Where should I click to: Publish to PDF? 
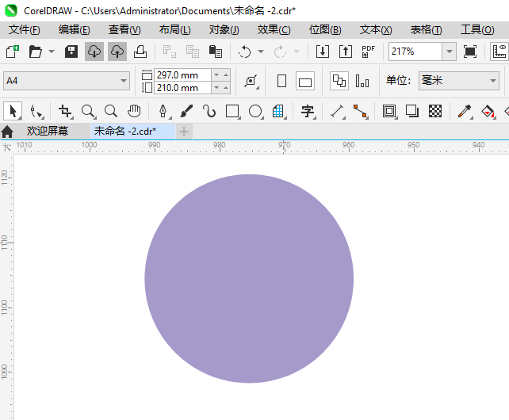pos(369,52)
